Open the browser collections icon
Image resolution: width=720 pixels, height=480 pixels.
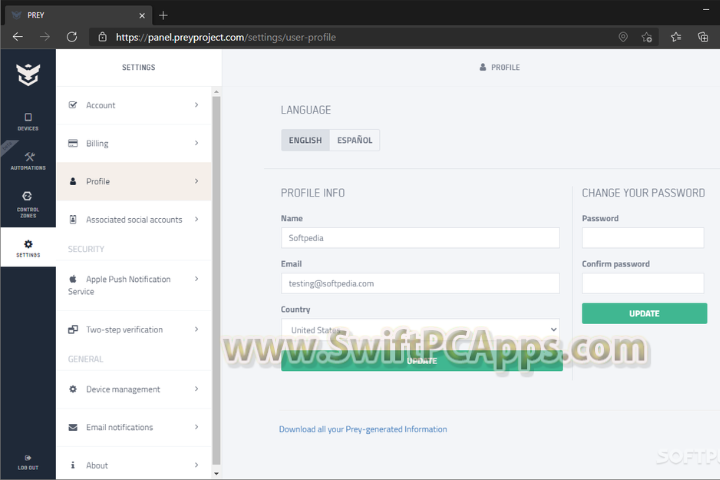pyautogui.click(x=703, y=37)
